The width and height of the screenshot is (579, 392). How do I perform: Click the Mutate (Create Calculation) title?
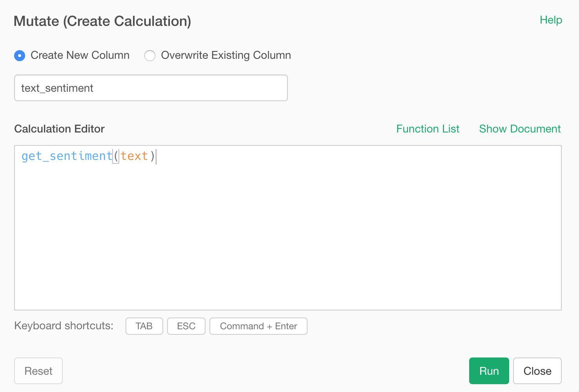point(102,21)
